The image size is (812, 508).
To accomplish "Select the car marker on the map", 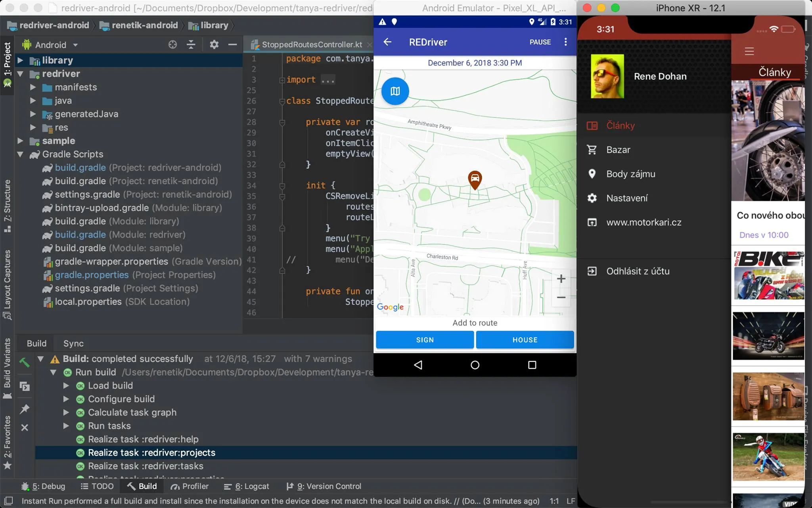I will [475, 180].
